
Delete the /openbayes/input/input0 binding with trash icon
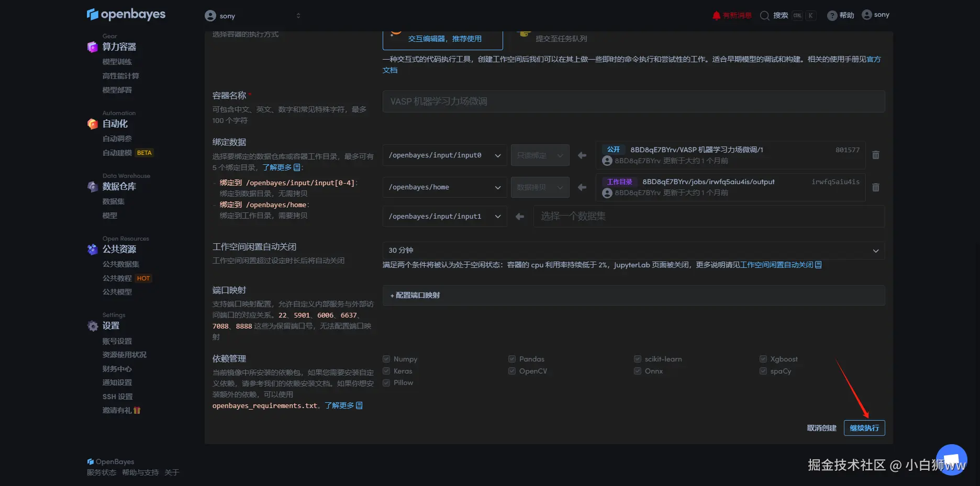click(876, 155)
